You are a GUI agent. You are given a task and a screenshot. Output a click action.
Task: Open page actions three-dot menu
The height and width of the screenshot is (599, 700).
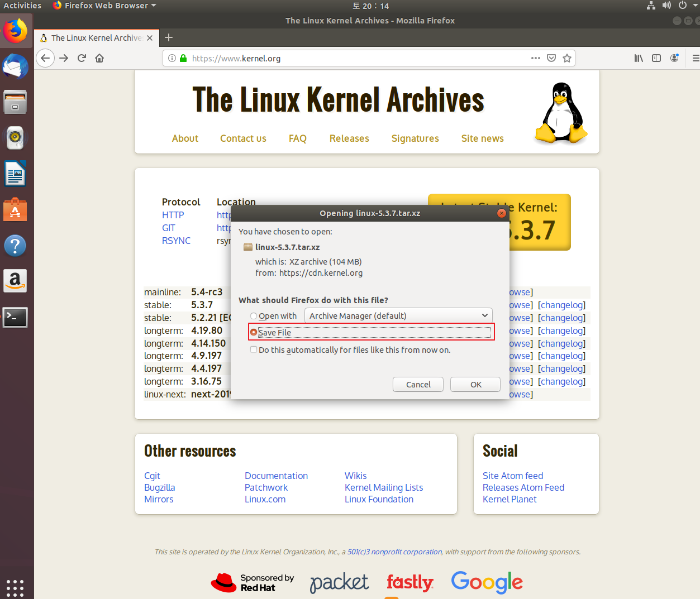[536, 58]
